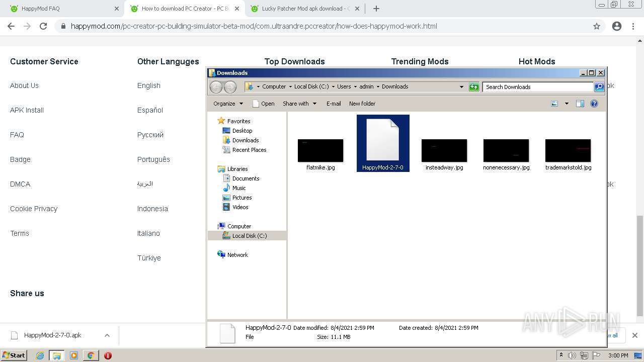Show hidden system tray icons

click(561, 355)
